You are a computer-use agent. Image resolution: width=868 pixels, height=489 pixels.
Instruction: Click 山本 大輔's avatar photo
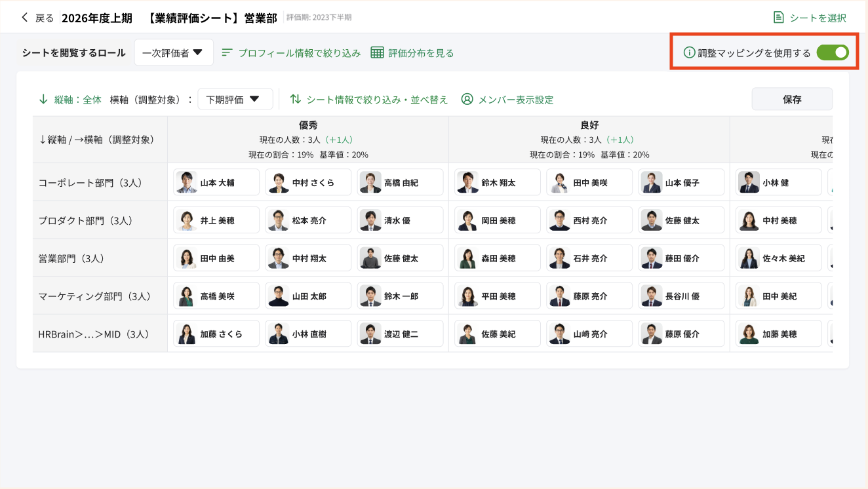pyautogui.click(x=188, y=182)
